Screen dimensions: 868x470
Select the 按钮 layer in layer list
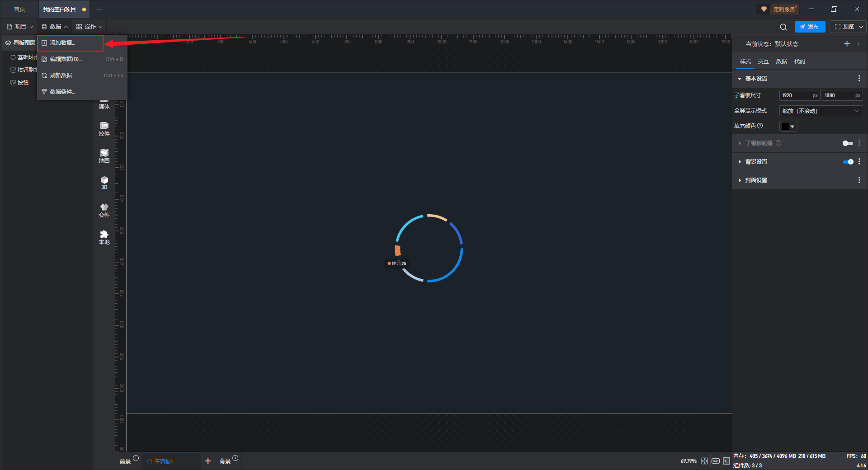pos(20,83)
